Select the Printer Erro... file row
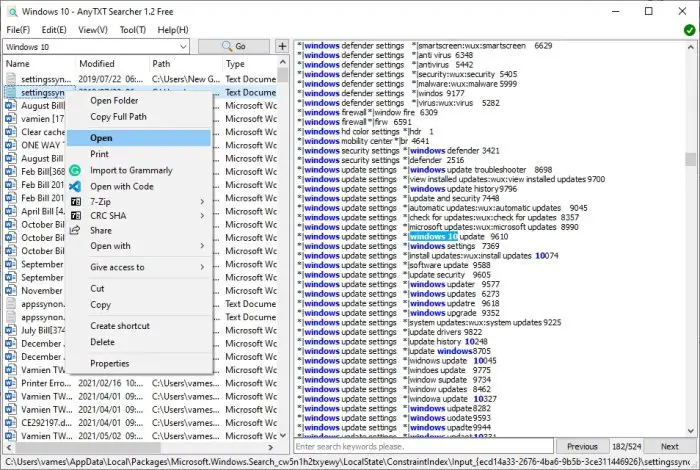Viewport: 700px width, 470px height. coord(141,383)
